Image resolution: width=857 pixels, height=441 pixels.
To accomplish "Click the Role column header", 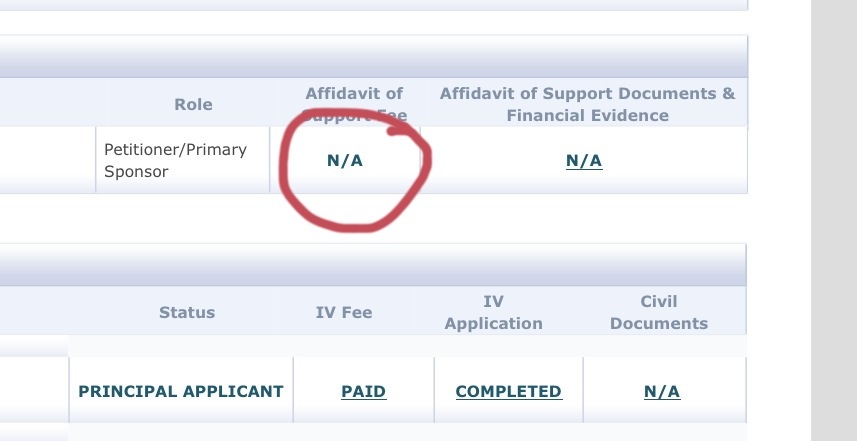I will tap(193, 104).
